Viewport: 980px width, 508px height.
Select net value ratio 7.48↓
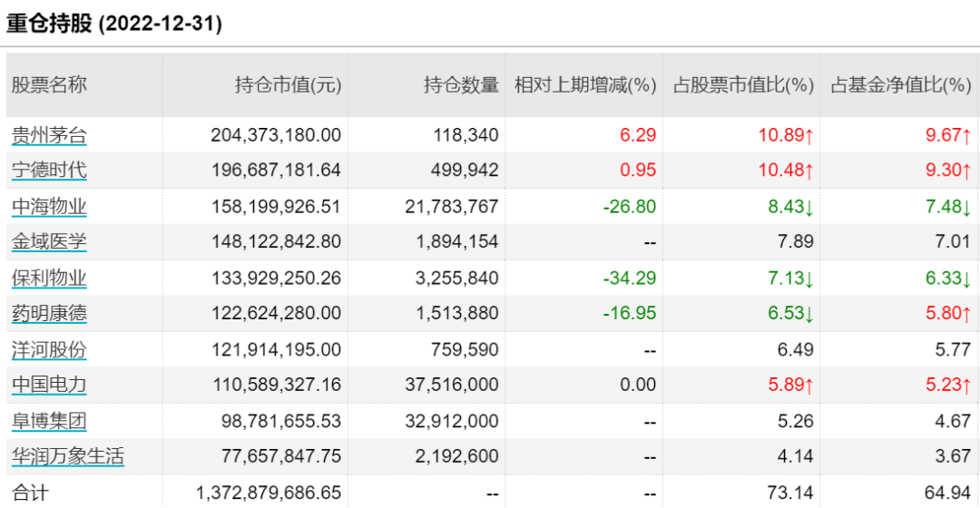(x=949, y=206)
